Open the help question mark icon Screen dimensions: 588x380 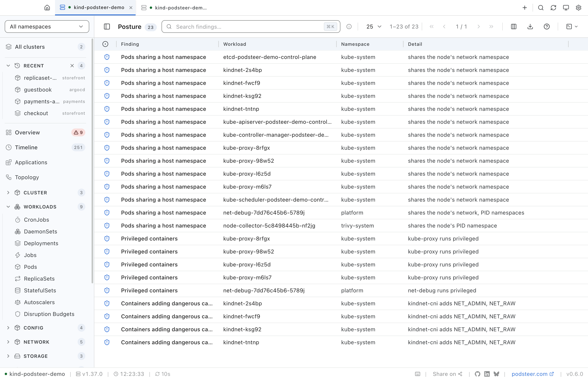(x=547, y=27)
